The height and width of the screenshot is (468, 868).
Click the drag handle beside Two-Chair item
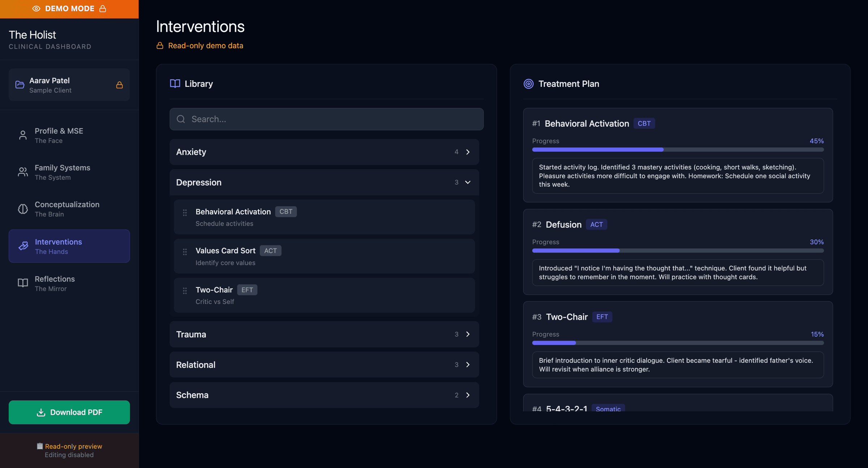pyautogui.click(x=185, y=291)
